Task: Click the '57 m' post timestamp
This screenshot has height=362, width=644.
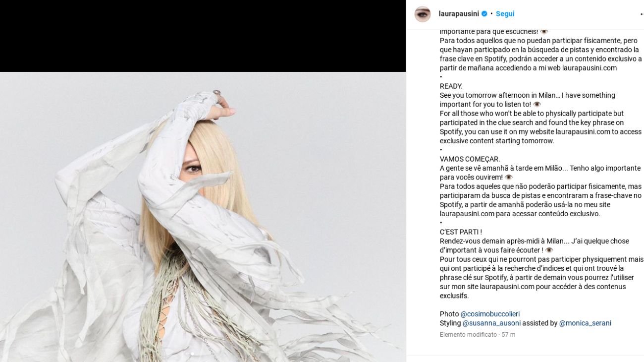Action: coord(508,335)
